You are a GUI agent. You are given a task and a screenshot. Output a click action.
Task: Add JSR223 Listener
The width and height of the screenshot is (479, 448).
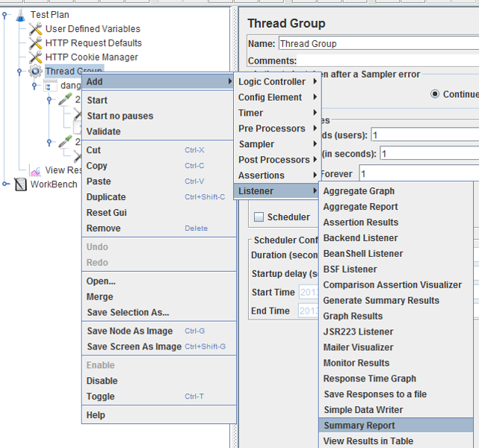[396, 332]
